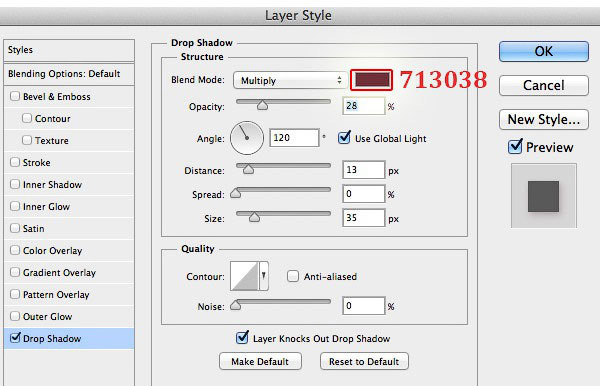The width and height of the screenshot is (600, 386).
Task: Click the Size slider handle
Action: click(x=254, y=217)
